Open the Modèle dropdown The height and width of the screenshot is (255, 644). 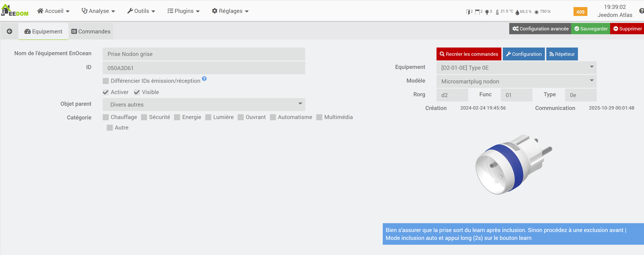coord(516,82)
